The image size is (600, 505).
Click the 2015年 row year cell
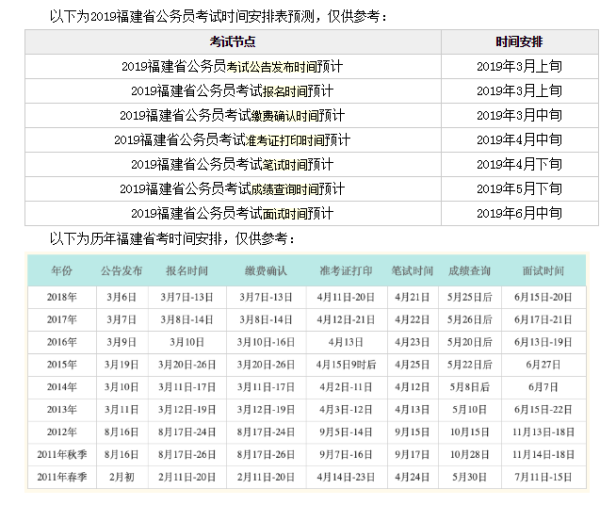click(62, 365)
